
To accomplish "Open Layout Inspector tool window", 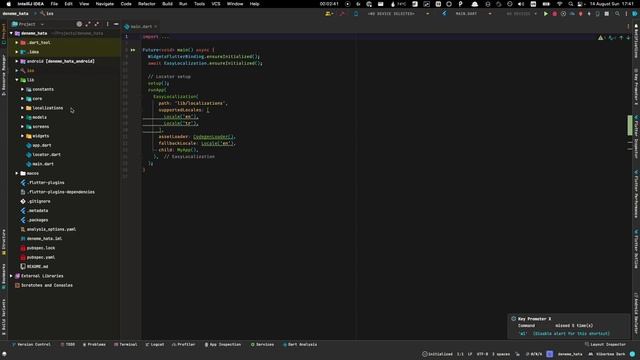I will click(x=605, y=344).
